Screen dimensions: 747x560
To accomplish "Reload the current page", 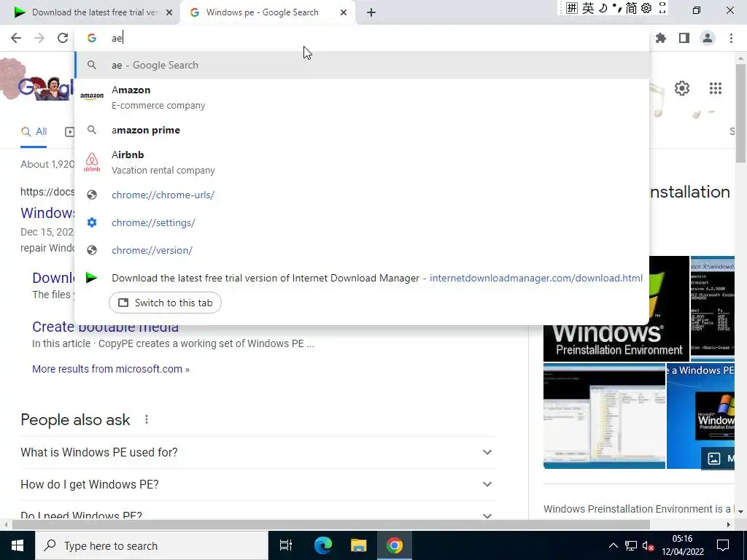I will tap(63, 38).
